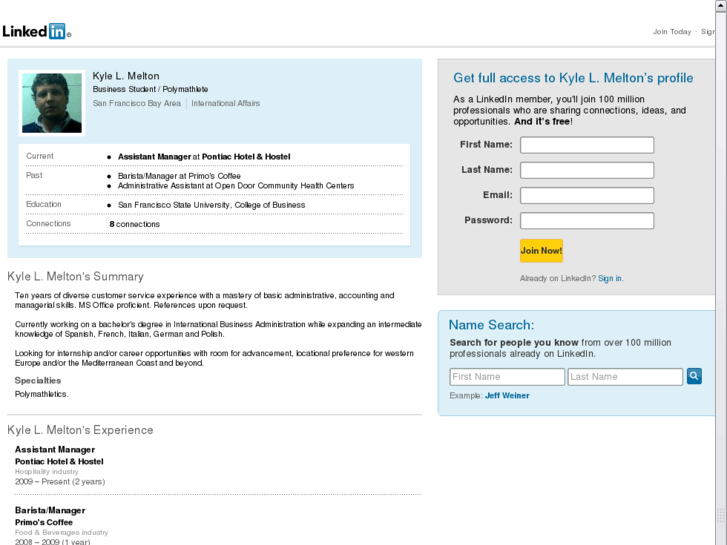This screenshot has width=727, height=545.
Task: Click the Password input field
Action: 587,221
